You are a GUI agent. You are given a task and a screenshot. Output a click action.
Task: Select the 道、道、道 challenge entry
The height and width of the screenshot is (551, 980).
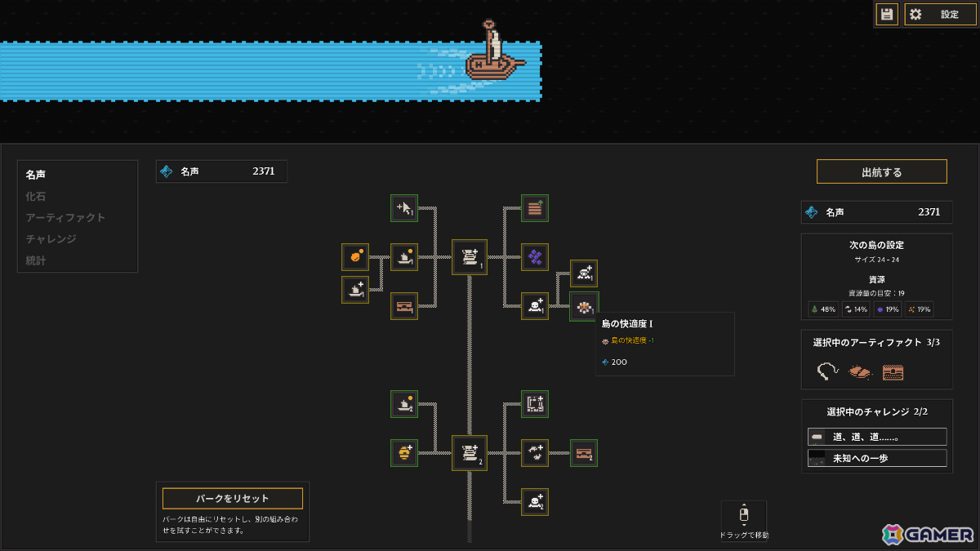point(877,437)
